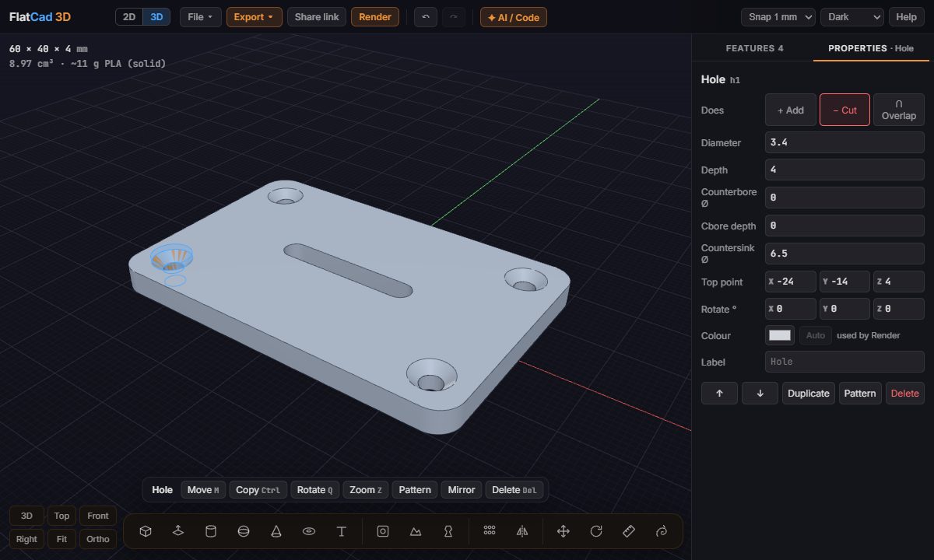Add a cone primitive
934x560 pixels.
(x=276, y=531)
